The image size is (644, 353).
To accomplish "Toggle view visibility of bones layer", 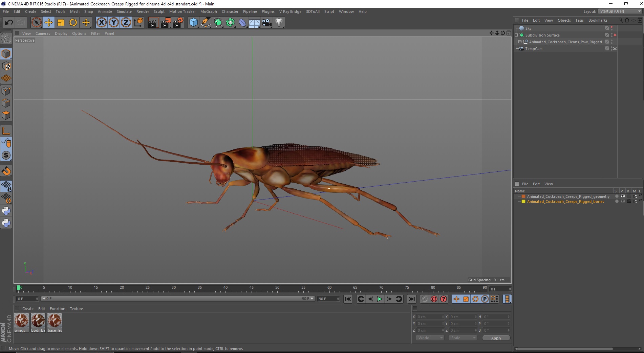I will 623,202.
